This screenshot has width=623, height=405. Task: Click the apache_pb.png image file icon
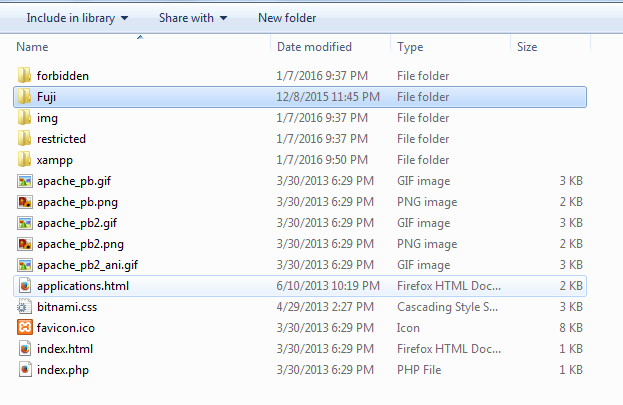[x=25, y=202]
